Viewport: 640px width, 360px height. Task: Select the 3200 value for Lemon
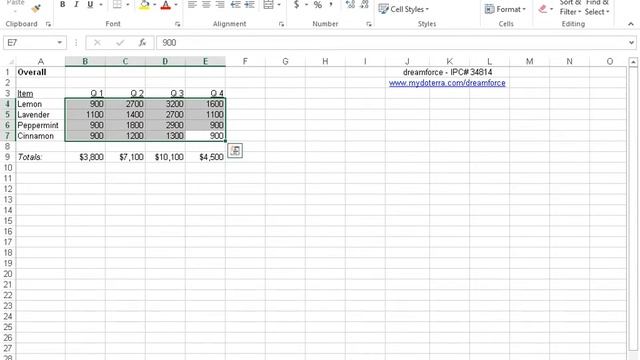click(x=165, y=104)
